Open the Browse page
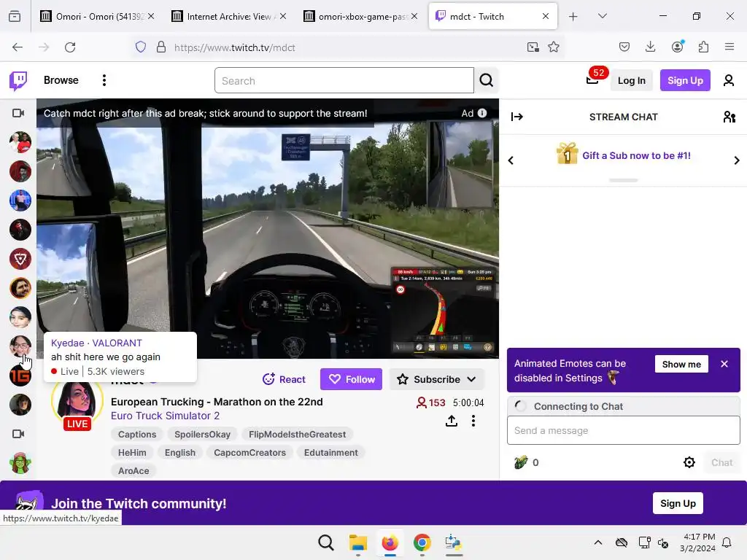747x560 pixels. pos(61,80)
